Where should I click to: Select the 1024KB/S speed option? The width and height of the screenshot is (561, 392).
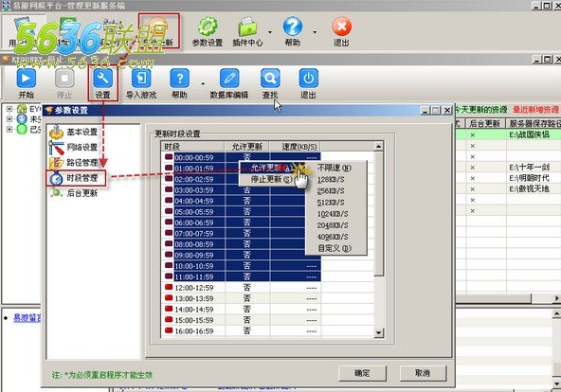(x=336, y=214)
